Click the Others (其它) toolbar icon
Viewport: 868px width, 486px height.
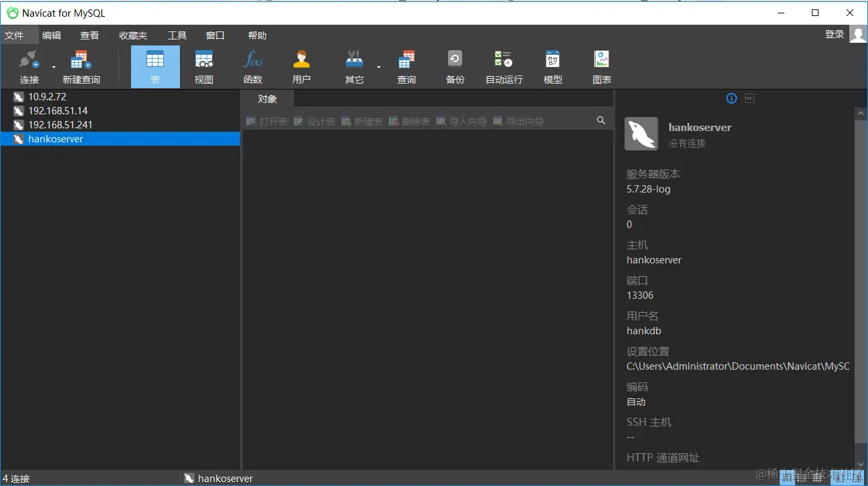tap(354, 67)
